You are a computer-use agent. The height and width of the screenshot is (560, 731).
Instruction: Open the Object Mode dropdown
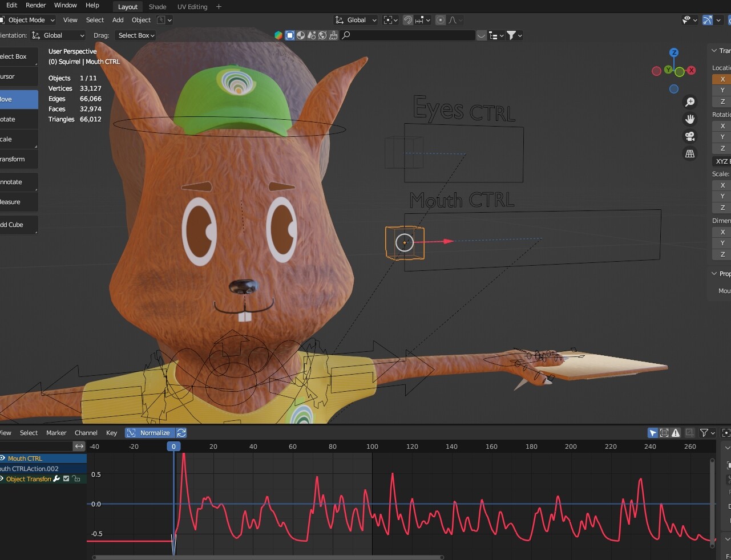click(x=27, y=20)
